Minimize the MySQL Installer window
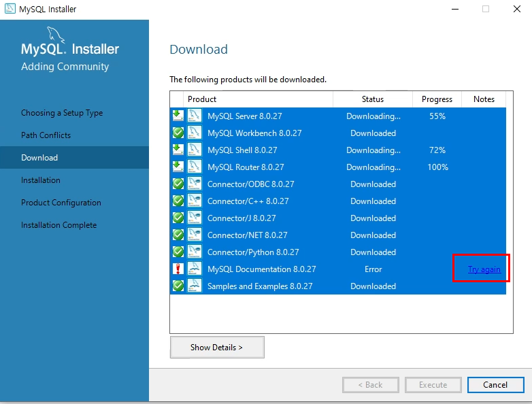Image resolution: width=532 pixels, height=404 pixels. point(455,9)
